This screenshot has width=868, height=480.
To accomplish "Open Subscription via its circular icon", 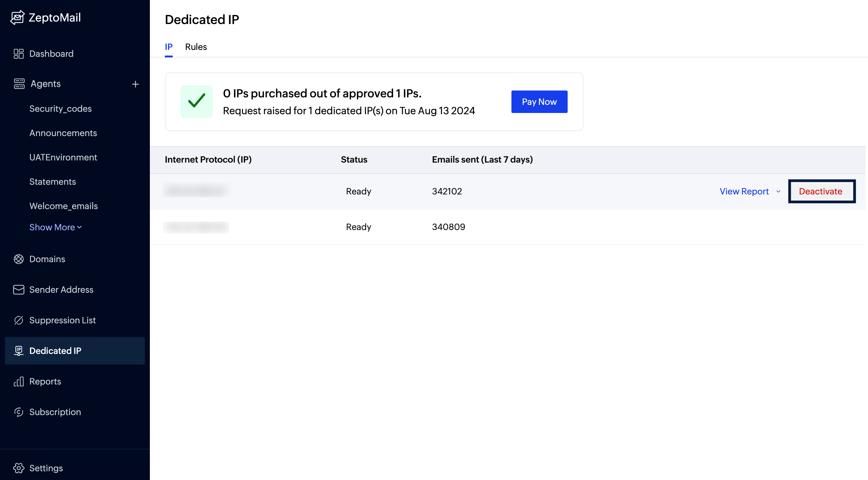I will [18, 412].
